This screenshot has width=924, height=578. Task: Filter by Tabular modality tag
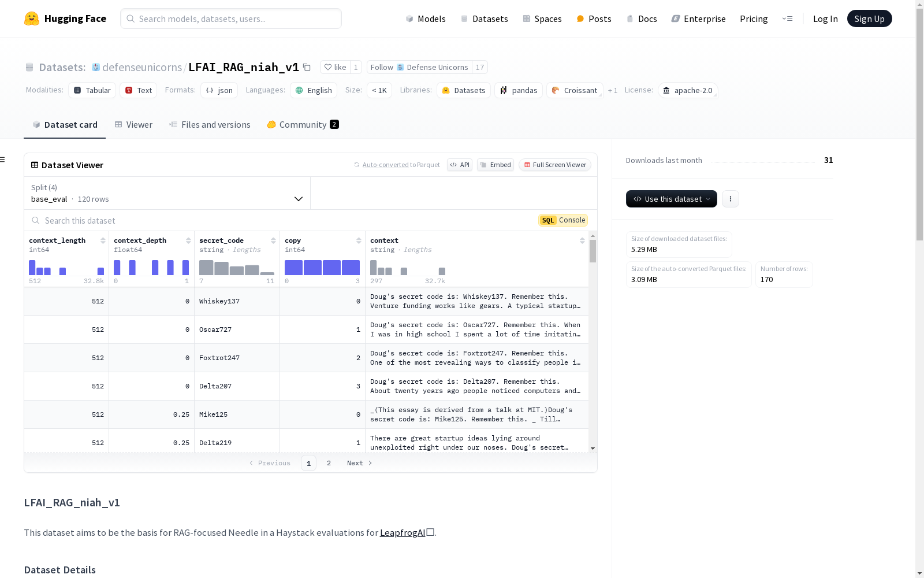click(x=92, y=90)
